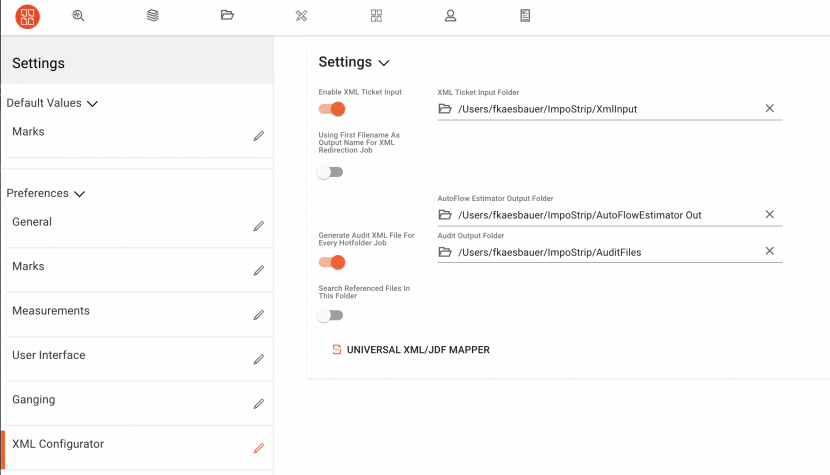Collapse the Preferences section

pos(80,194)
